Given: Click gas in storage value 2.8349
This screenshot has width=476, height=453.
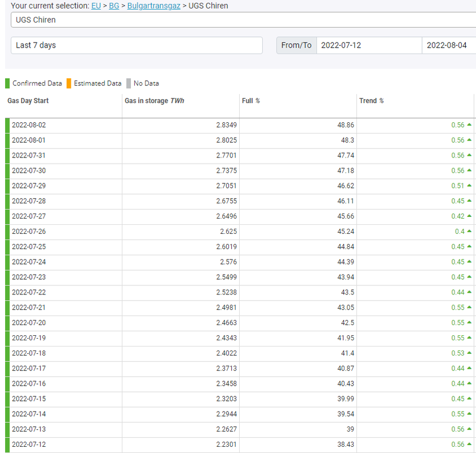Looking at the screenshot, I should [x=227, y=125].
